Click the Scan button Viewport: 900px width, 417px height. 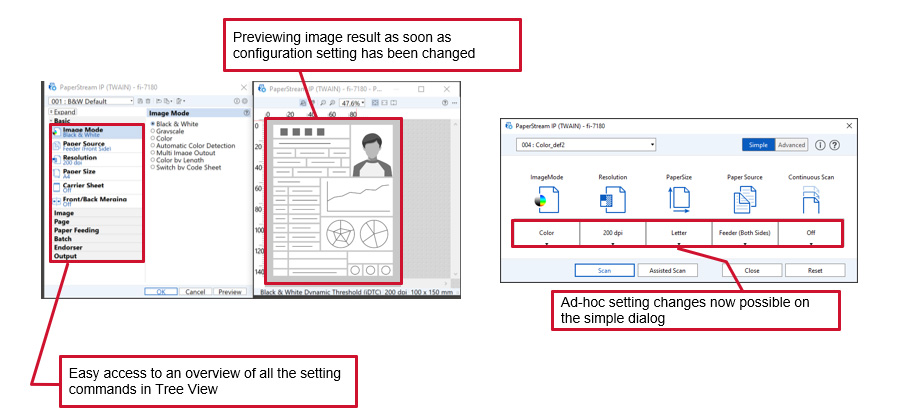pyautogui.click(x=604, y=270)
